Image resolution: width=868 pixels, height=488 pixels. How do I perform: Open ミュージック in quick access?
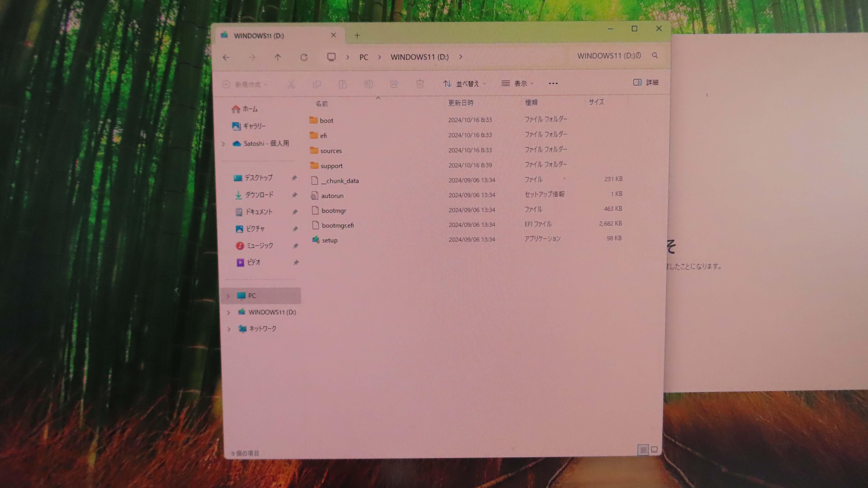pos(254,246)
